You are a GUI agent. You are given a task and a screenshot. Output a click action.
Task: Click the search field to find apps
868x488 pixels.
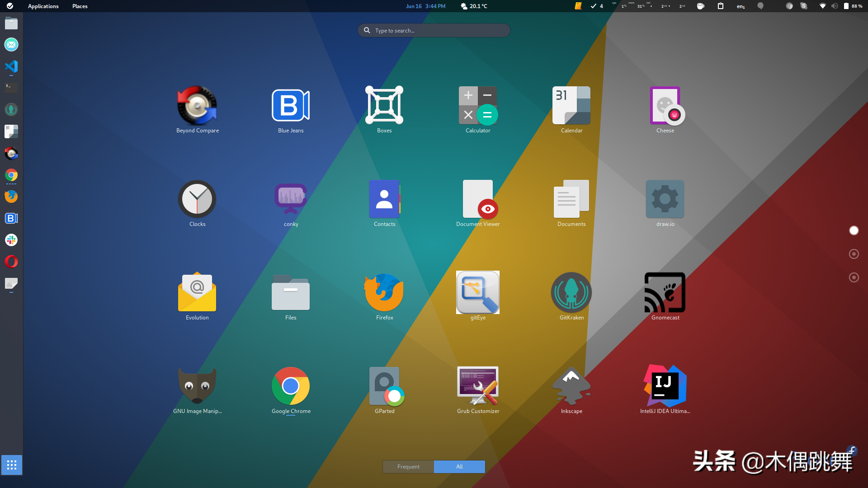pos(434,30)
